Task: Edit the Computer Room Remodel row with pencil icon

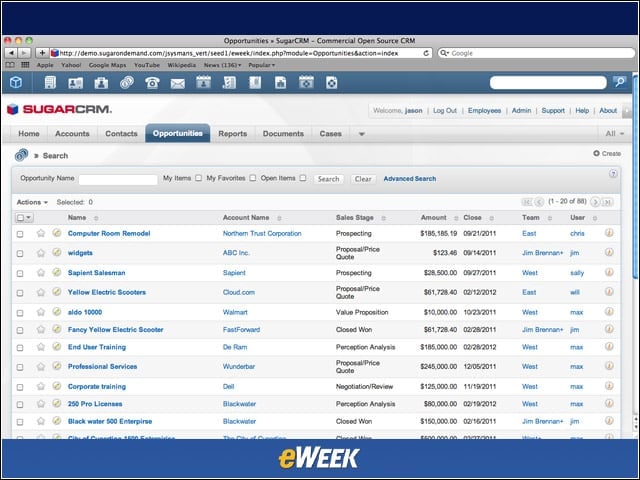Action: click(57, 233)
